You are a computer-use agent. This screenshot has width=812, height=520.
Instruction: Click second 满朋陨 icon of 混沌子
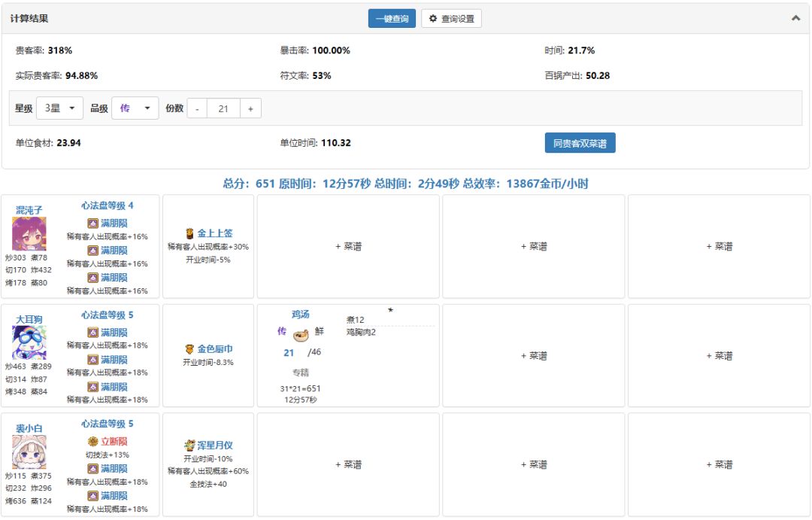pyautogui.click(x=92, y=251)
